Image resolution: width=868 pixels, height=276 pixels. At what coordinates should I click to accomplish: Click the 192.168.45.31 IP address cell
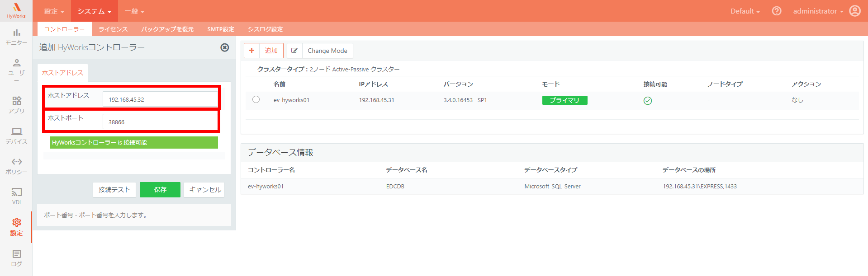pos(377,100)
